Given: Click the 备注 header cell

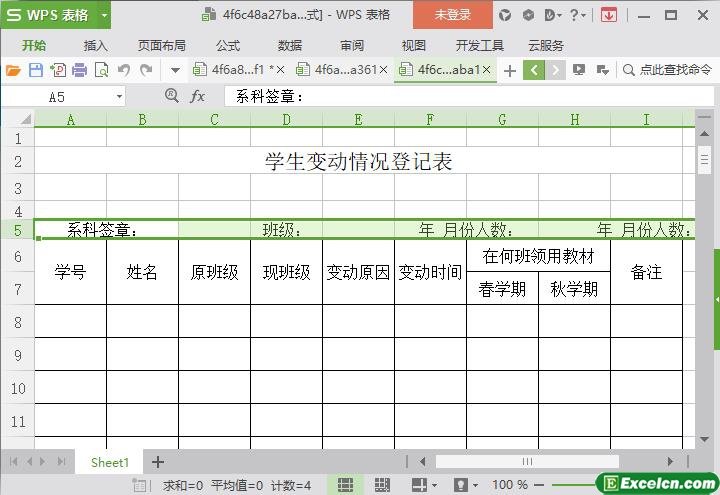Looking at the screenshot, I should pyautogui.click(x=646, y=272).
